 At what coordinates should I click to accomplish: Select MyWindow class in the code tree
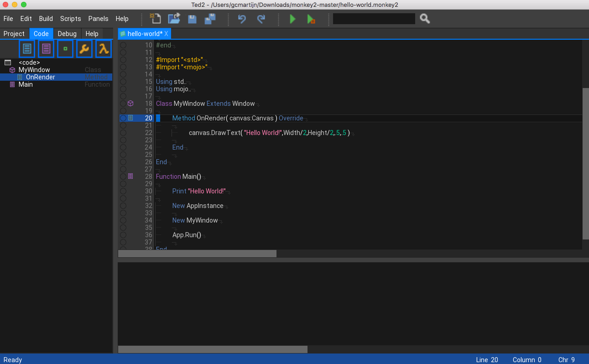pos(34,70)
